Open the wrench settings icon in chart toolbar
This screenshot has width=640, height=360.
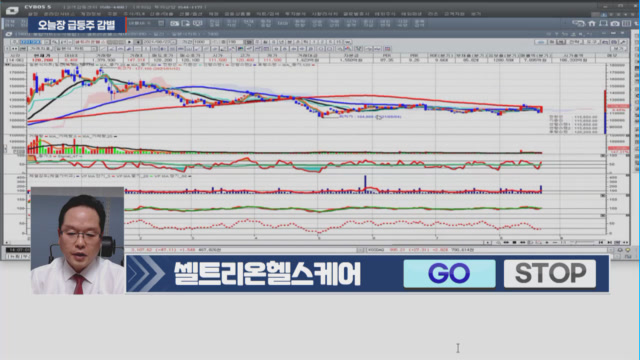click(x=623, y=42)
